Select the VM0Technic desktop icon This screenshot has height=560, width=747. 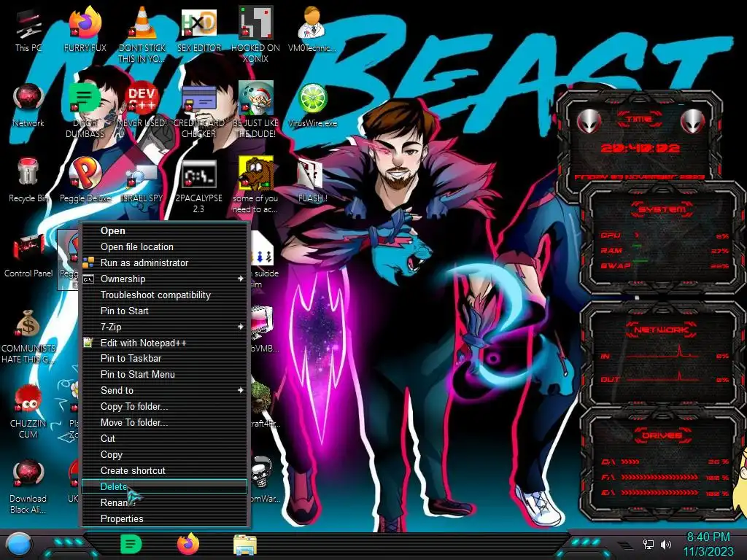coord(312,31)
